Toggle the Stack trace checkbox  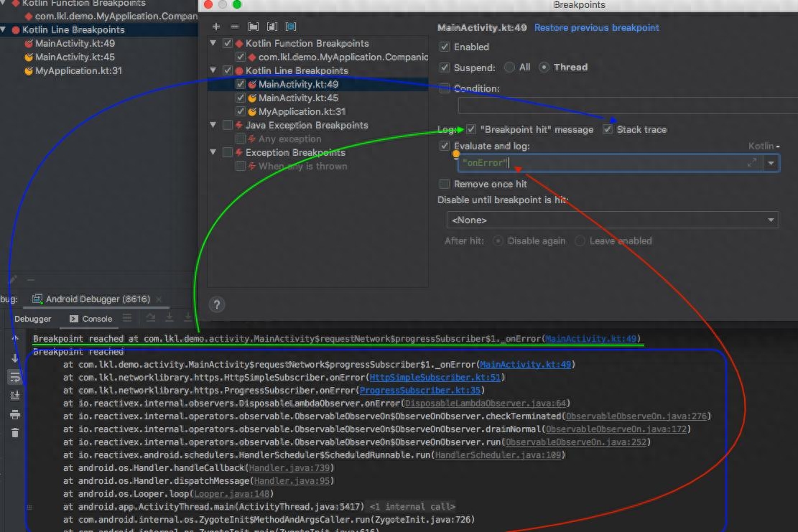click(x=607, y=130)
